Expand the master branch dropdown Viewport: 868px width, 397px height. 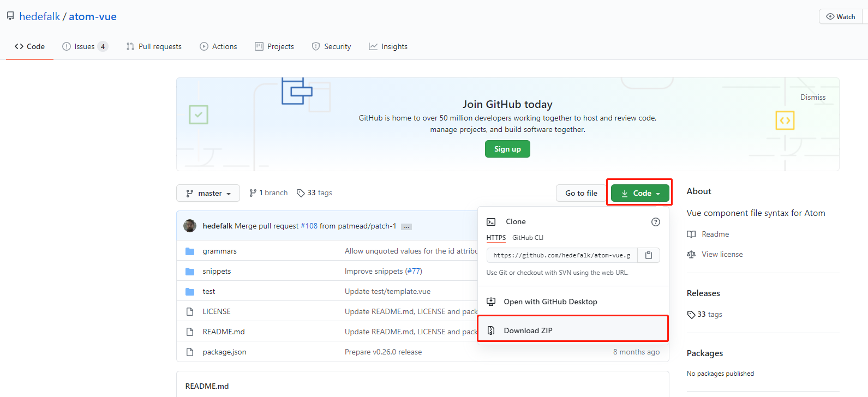click(208, 193)
